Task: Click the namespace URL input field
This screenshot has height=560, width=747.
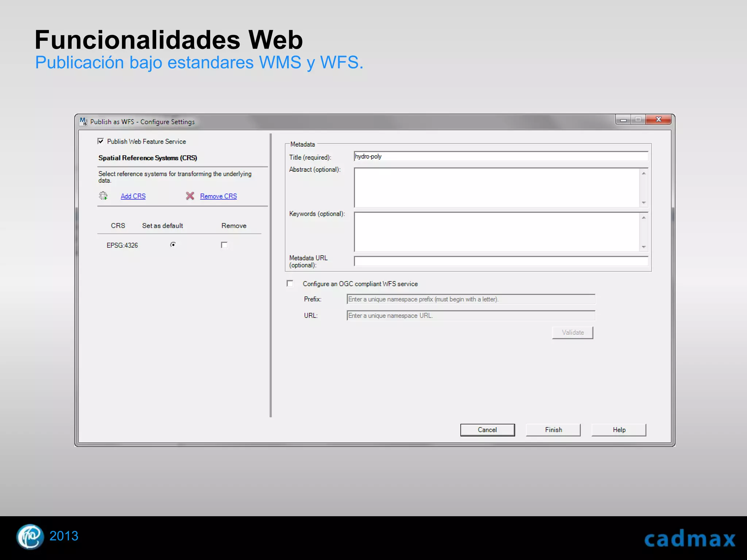Action: pos(471,316)
